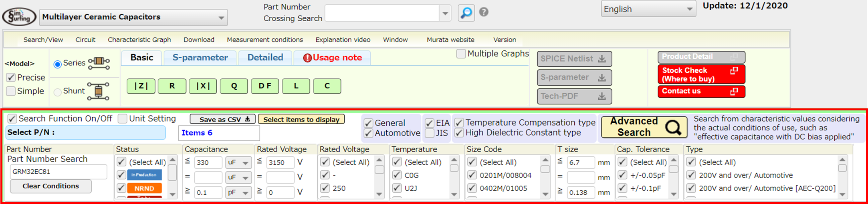Click the orange NRND status swatch
Screen dimensions: 868x204
[x=144, y=188]
